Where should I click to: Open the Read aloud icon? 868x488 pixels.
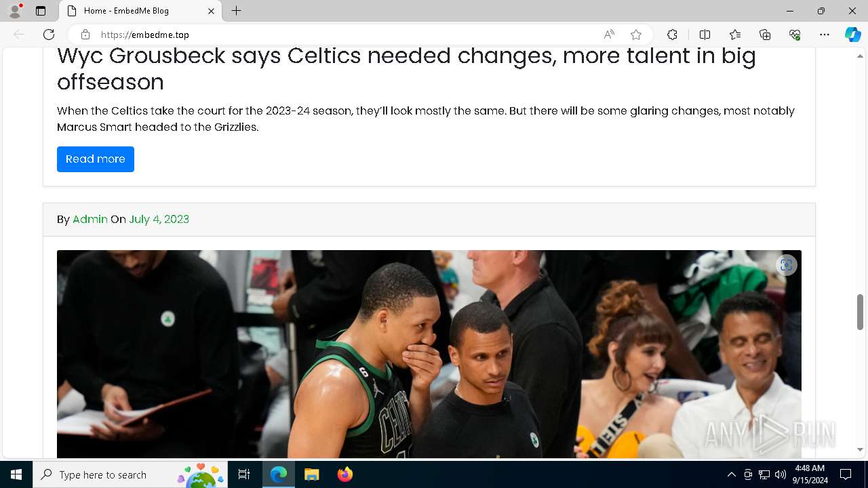tap(609, 35)
